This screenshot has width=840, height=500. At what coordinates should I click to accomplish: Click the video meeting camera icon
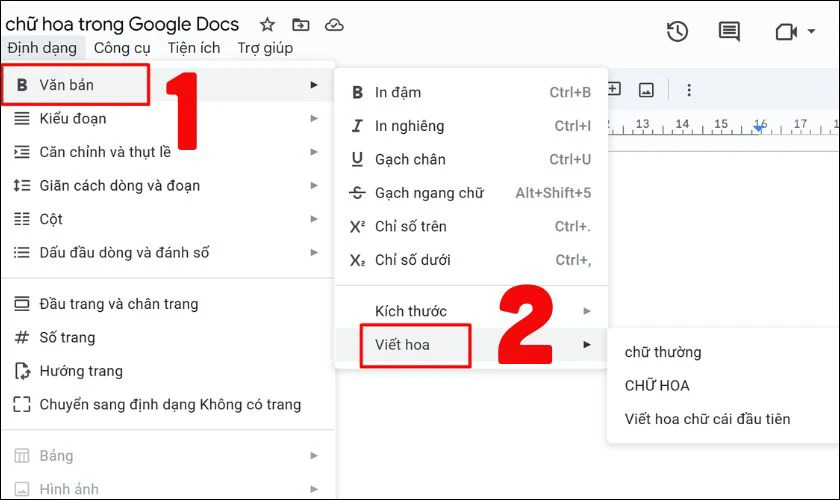tap(786, 32)
